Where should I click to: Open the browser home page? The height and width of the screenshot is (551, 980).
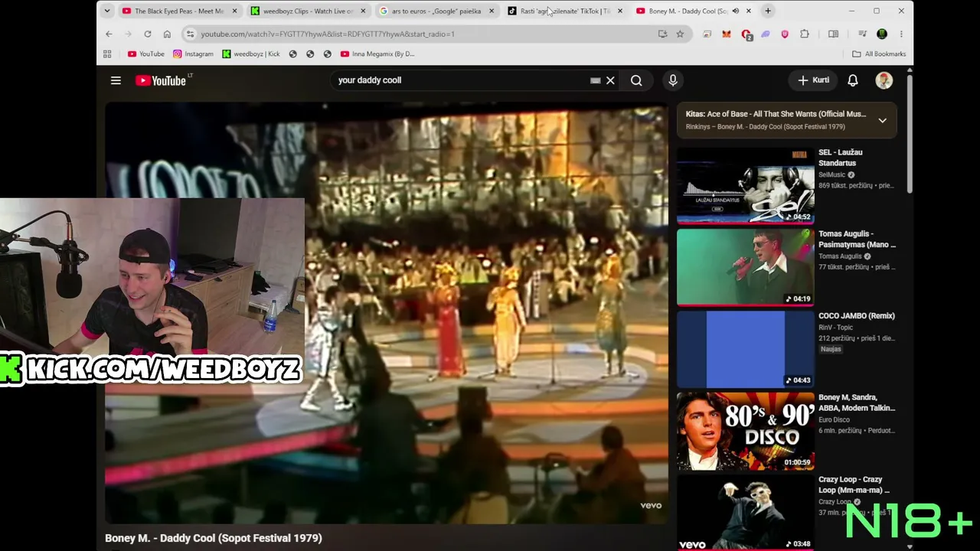[x=167, y=34]
